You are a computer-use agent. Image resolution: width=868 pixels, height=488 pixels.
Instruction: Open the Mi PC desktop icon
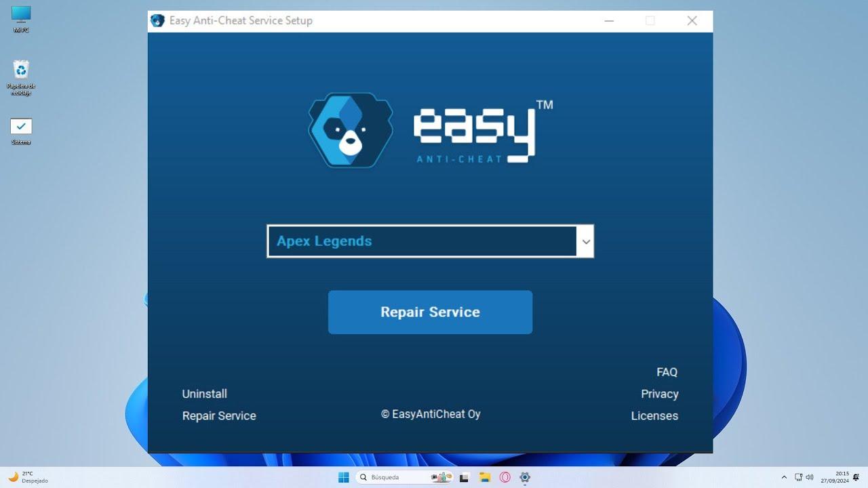(x=21, y=18)
